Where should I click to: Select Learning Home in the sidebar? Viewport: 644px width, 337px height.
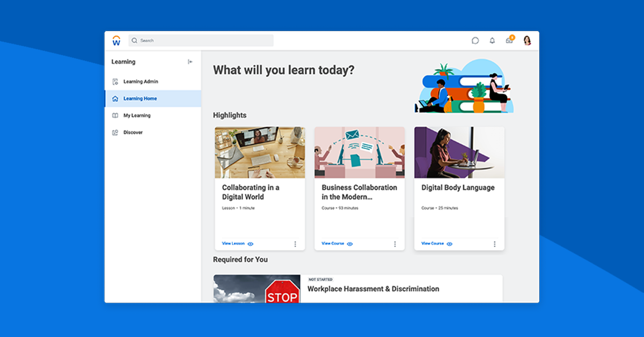point(140,98)
